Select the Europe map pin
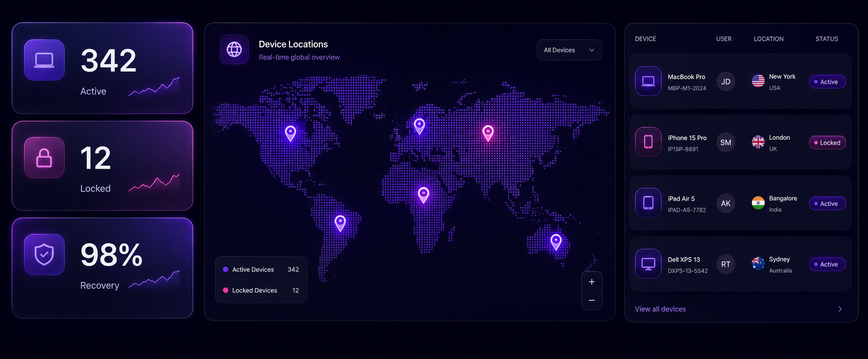868x359 pixels. point(419,126)
